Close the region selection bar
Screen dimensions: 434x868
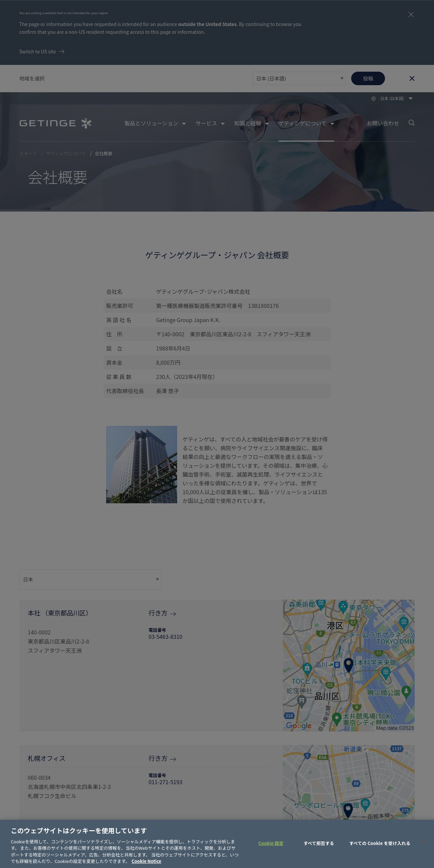tap(412, 78)
